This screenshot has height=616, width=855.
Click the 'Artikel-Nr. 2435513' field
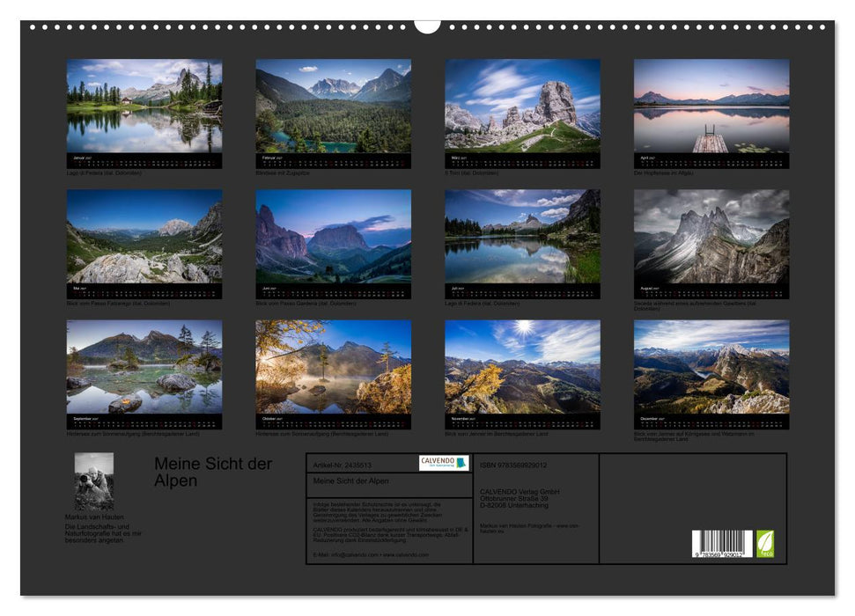(x=342, y=465)
